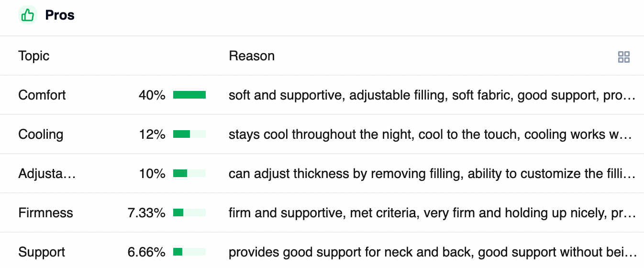644x268 pixels.
Task: Click the green thumbs-up Pros icon
Action: pos(28,15)
